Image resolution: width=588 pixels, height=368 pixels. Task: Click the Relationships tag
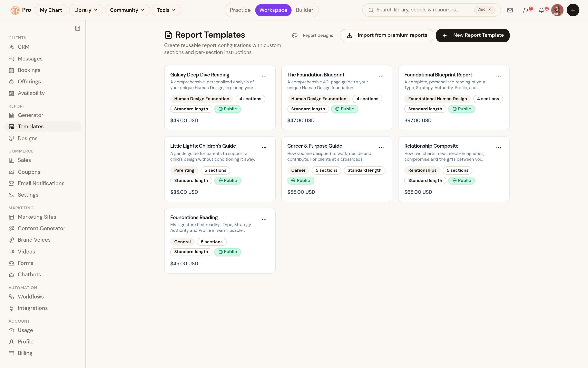click(422, 170)
